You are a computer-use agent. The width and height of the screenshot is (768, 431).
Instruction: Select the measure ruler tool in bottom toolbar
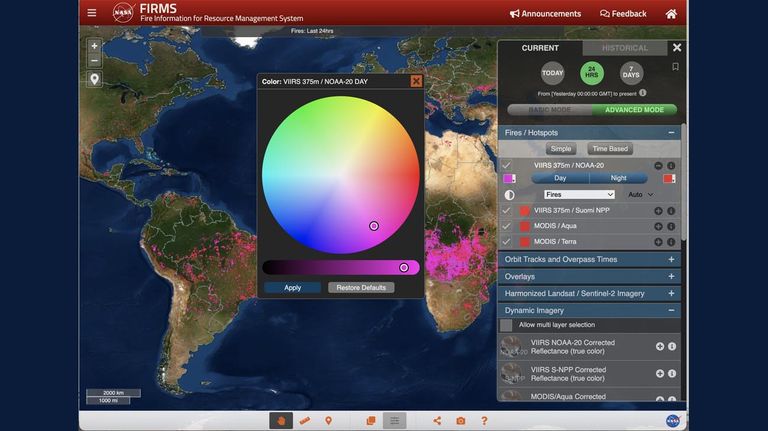tap(305, 421)
